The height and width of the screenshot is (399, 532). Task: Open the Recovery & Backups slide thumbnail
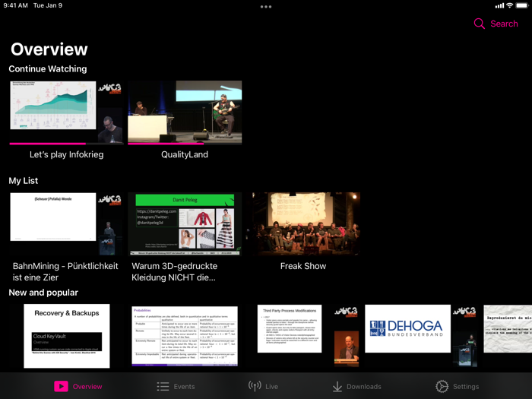(x=67, y=336)
